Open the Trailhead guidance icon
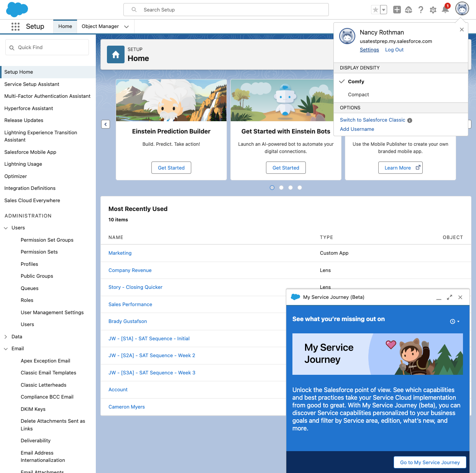The image size is (476, 473). click(409, 10)
